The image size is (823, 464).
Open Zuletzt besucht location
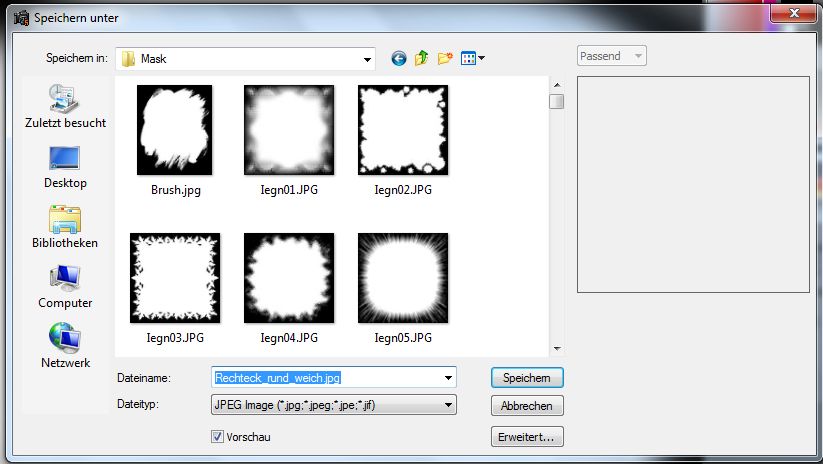[66, 109]
